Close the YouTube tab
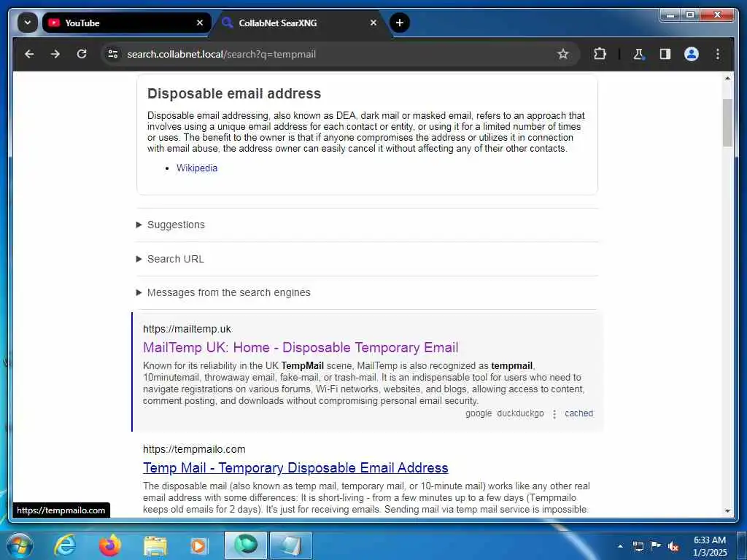747x560 pixels. click(200, 23)
